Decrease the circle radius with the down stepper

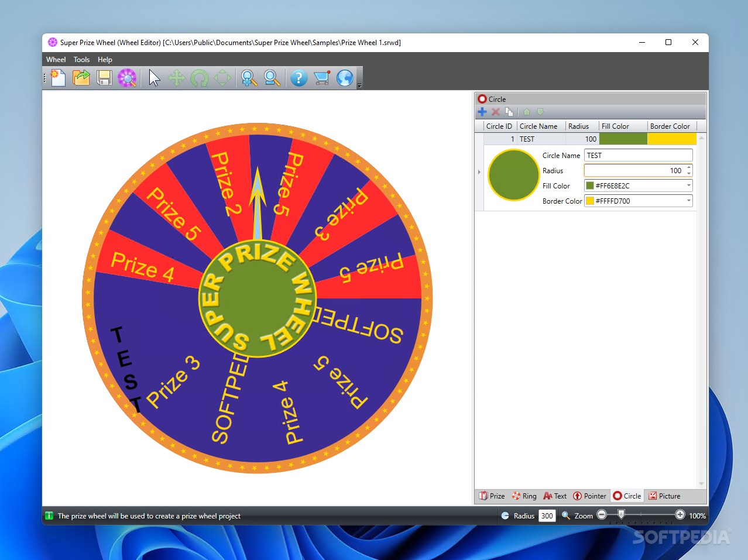click(689, 174)
